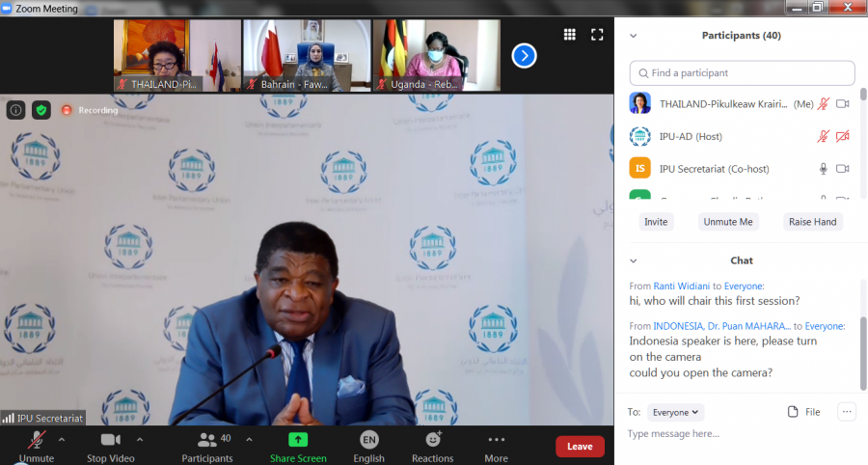This screenshot has height=465, width=868.
Task: Toggle Stop Video camera button
Action: pyautogui.click(x=110, y=440)
